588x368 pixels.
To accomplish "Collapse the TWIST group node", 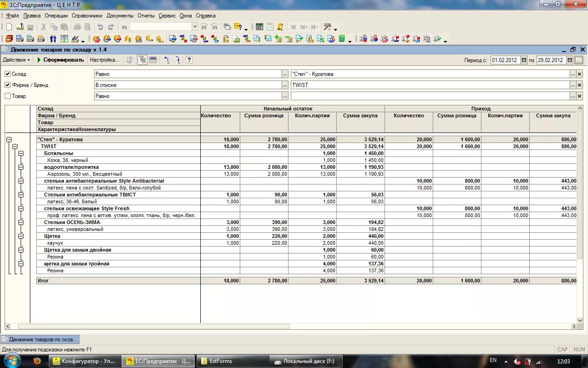I will 15,146.
